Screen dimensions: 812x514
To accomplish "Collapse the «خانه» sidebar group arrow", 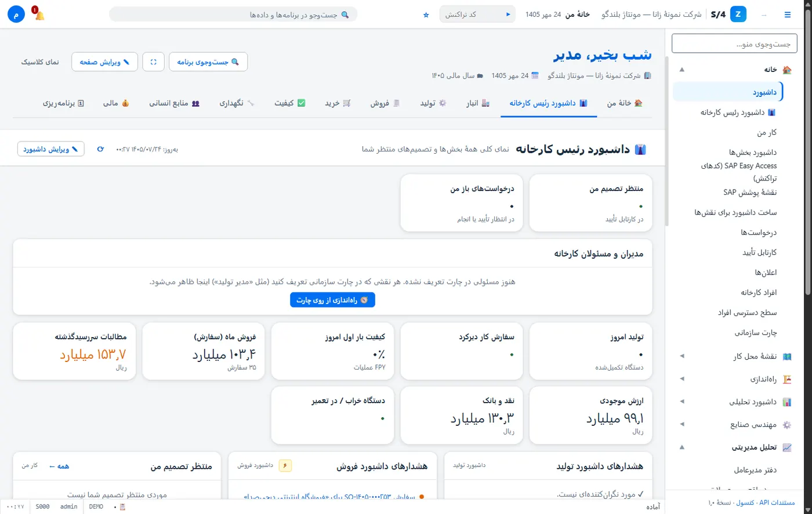I will (x=681, y=70).
